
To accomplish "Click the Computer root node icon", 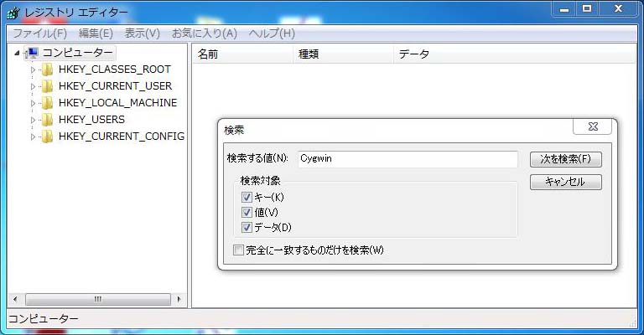I will [33, 53].
